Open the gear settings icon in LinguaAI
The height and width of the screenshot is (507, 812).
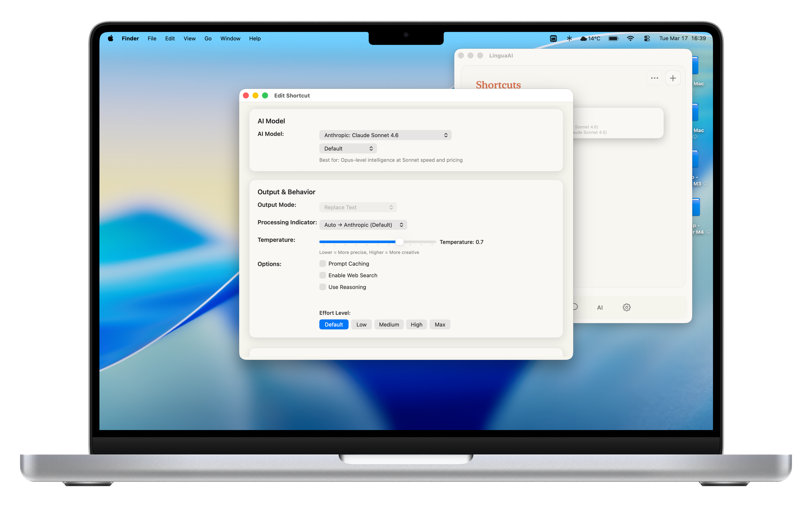626,307
